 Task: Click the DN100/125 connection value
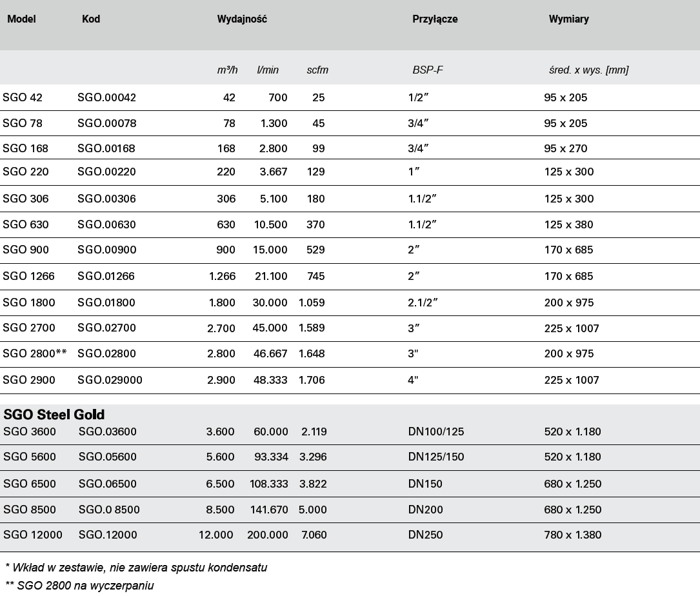coord(435,432)
